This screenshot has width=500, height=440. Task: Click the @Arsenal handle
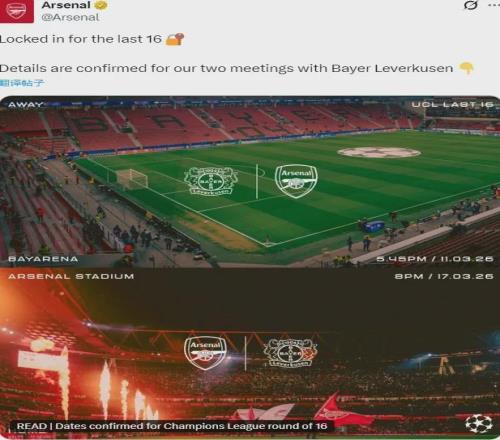point(70,17)
